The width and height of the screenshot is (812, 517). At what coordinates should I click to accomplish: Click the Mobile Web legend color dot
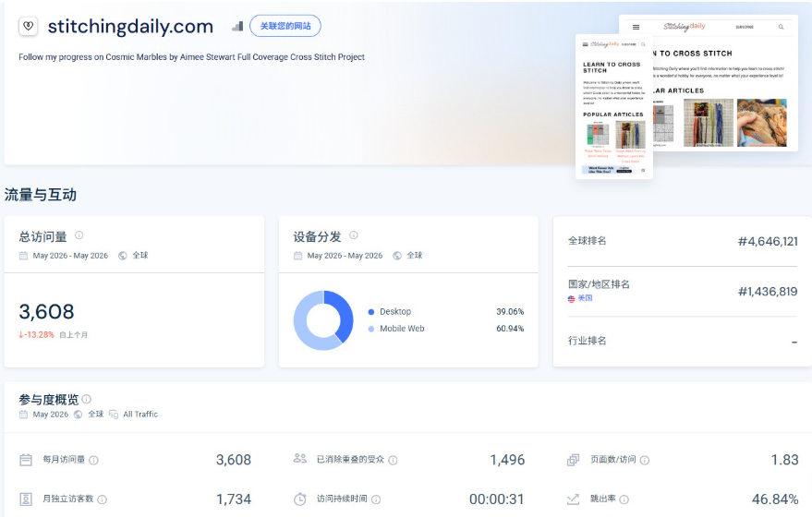[x=370, y=329]
